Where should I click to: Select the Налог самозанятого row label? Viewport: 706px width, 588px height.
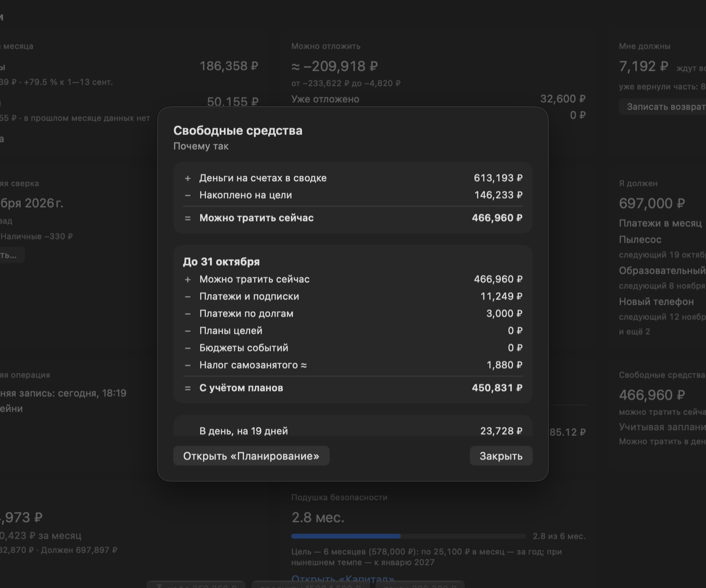click(x=253, y=365)
